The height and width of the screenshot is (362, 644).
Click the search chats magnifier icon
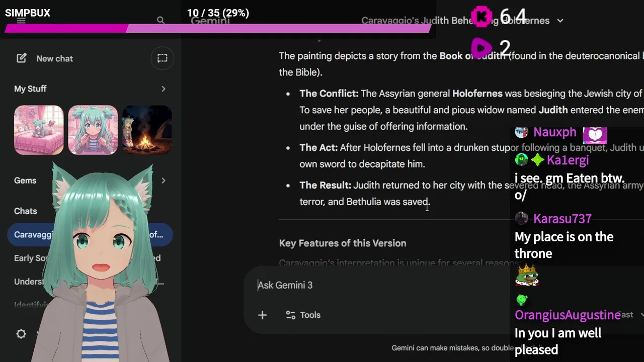pyautogui.click(x=160, y=21)
